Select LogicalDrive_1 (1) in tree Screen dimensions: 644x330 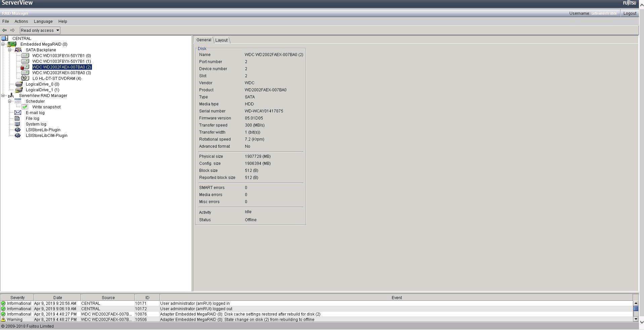coord(43,90)
